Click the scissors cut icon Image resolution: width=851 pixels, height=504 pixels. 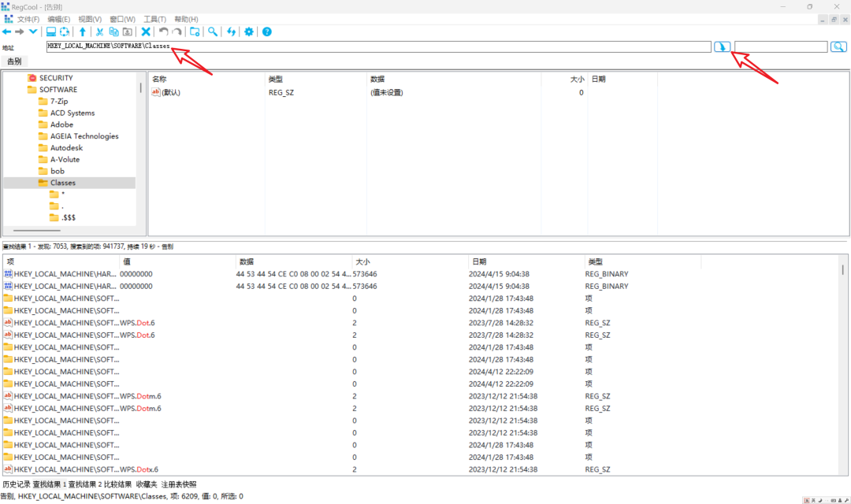[100, 32]
